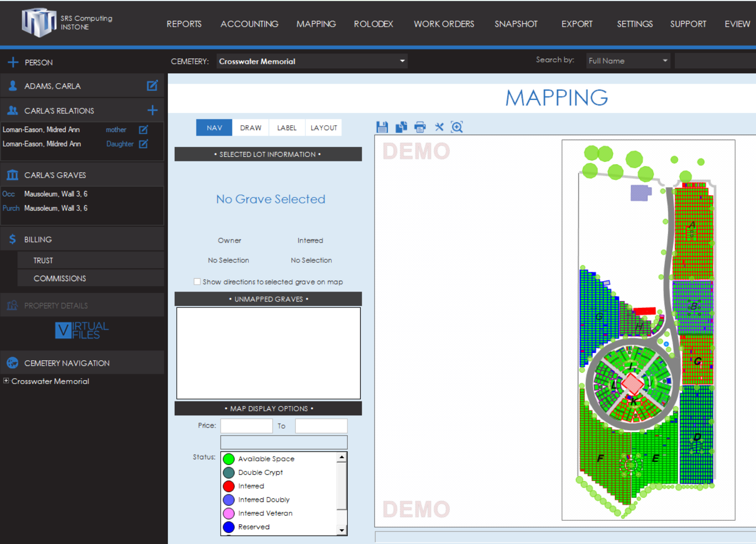
Task: Add a new person with plus icon
Action: point(13,62)
